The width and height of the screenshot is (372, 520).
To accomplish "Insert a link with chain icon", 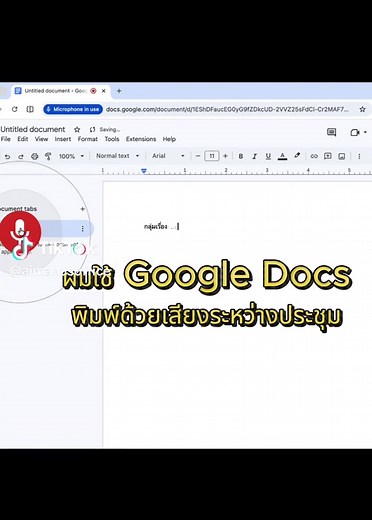I will (314, 156).
